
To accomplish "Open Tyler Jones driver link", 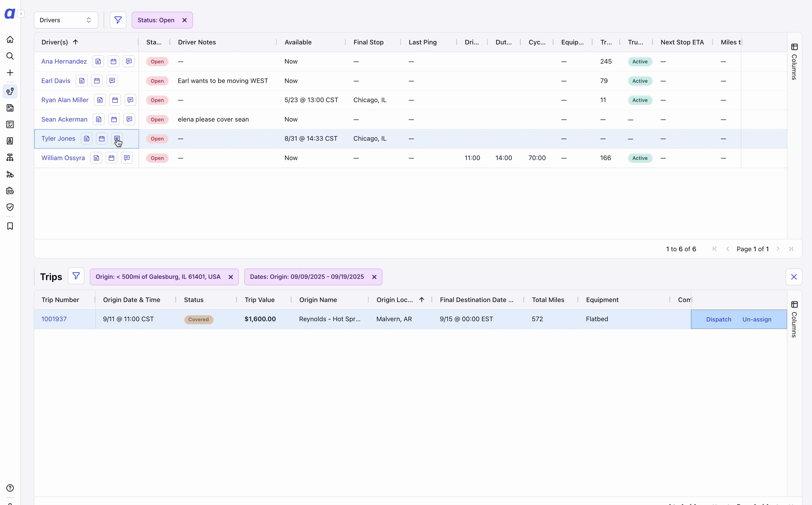I will point(58,139).
